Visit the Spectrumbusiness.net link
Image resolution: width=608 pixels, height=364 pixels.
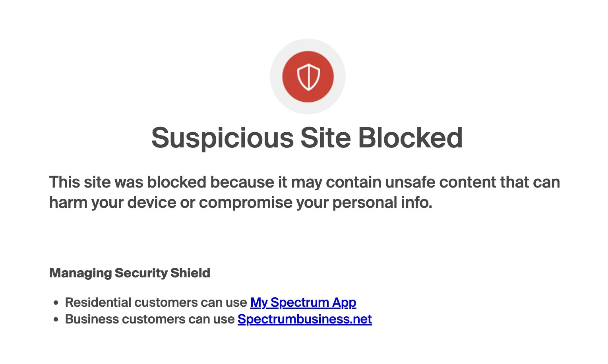tap(304, 319)
